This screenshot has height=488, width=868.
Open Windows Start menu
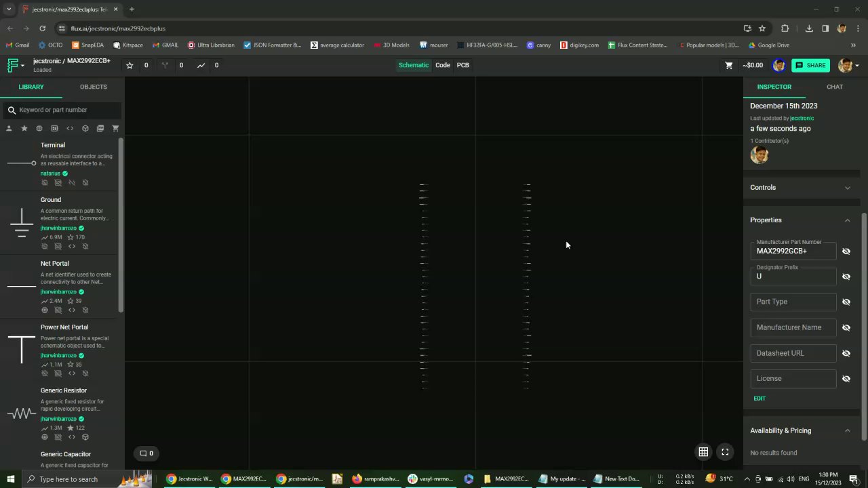click(x=10, y=479)
